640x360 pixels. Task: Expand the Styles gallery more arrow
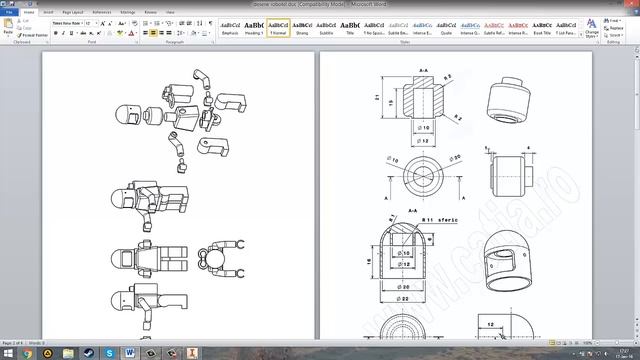coord(581,35)
